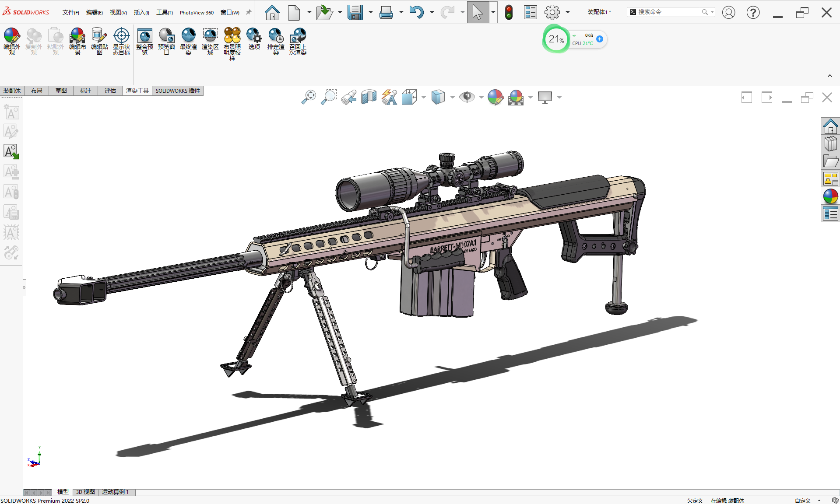Open the Help question mark
Screen dimensions: 840x504
[x=753, y=12]
